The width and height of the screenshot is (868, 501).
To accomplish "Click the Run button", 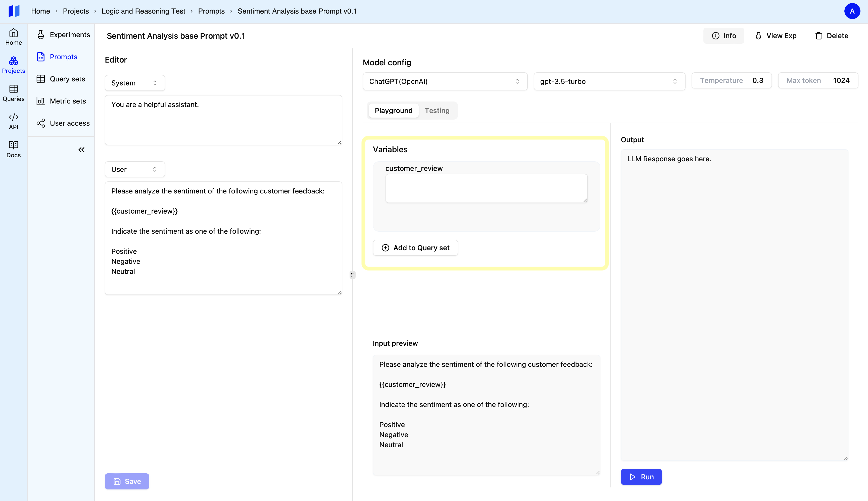I will tap(641, 477).
